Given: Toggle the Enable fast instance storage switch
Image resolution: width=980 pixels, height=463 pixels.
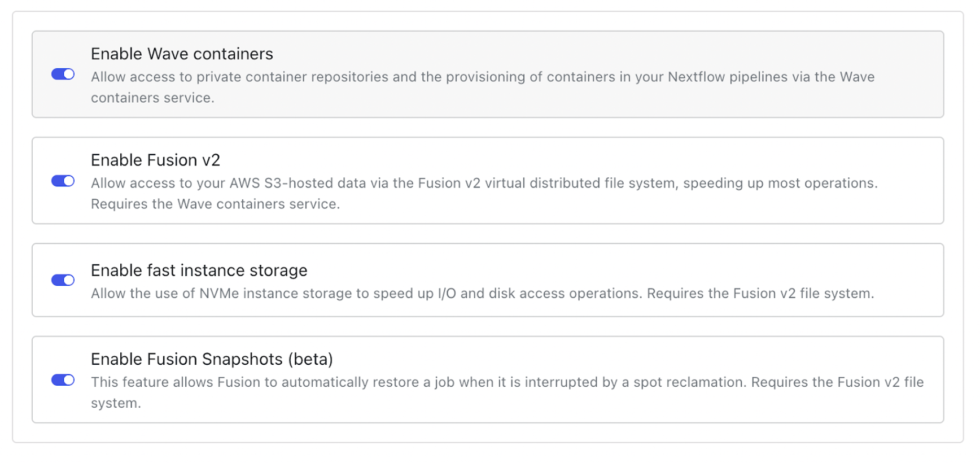Looking at the screenshot, I should (x=63, y=280).
